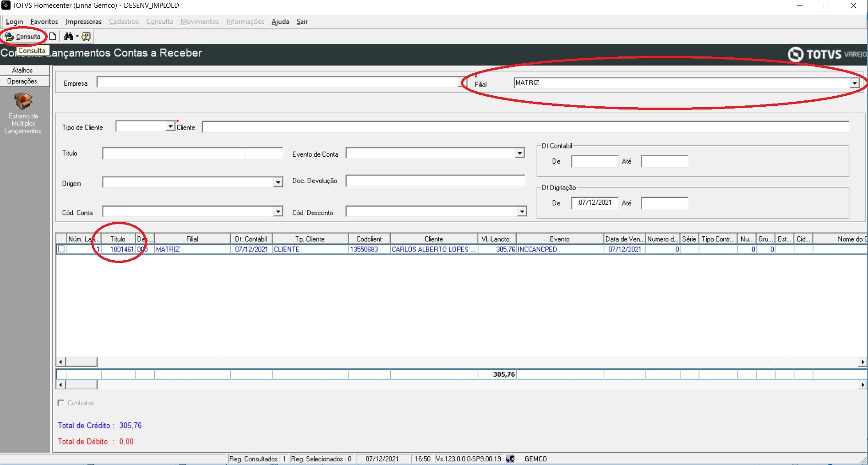Click the Dt Digitação De date field
Image resolution: width=868 pixels, height=465 pixels.
pos(595,203)
